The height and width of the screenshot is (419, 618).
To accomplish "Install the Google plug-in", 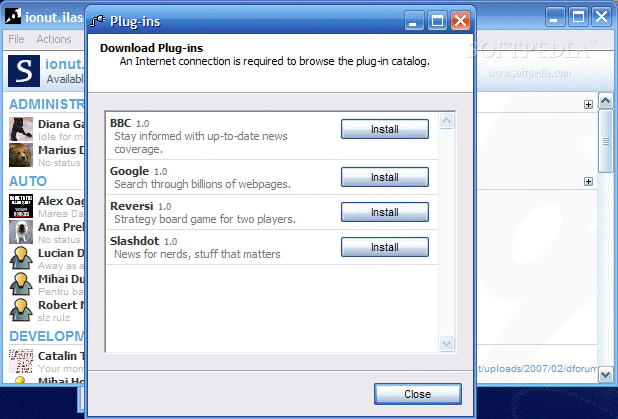I will pos(385,177).
